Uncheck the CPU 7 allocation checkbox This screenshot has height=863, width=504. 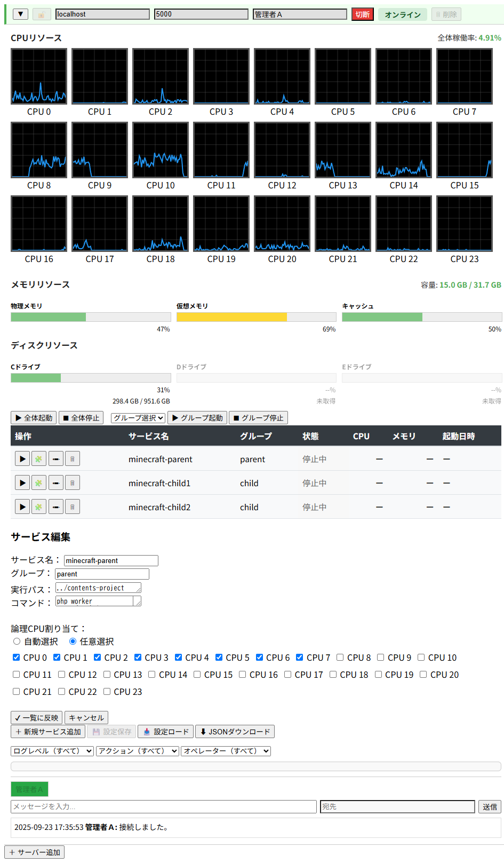tap(299, 658)
